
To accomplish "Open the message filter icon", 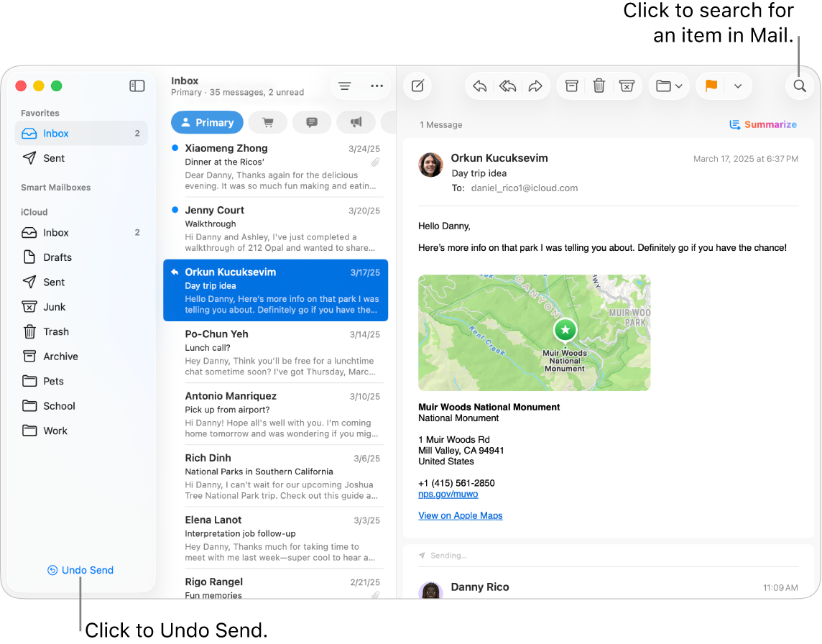I will point(343,86).
